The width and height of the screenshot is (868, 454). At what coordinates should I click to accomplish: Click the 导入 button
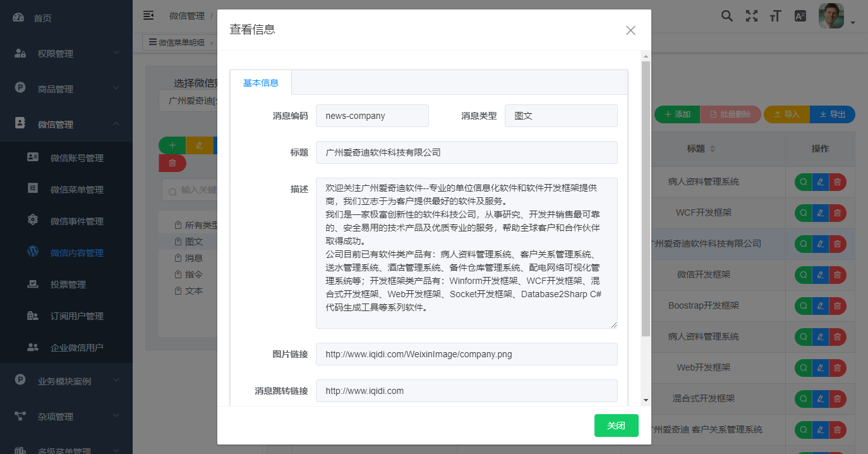(x=787, y=114)
